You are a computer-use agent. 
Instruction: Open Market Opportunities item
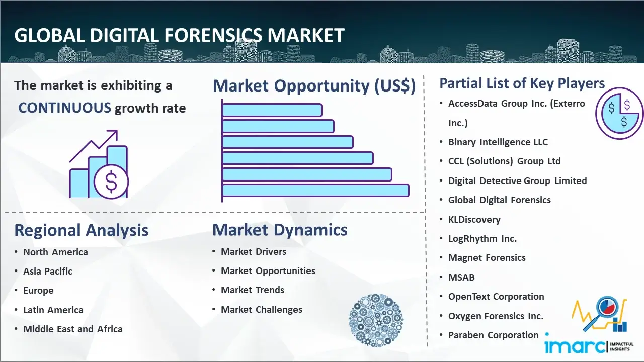[x=268, y=271]
